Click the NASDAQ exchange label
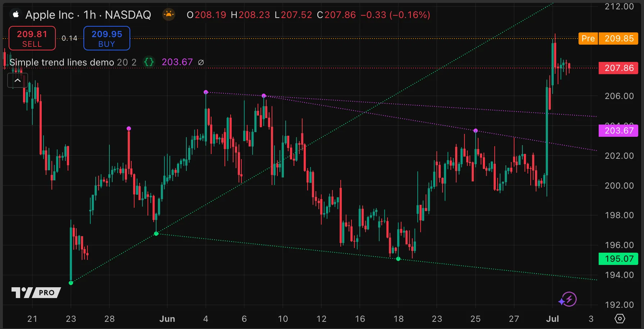 click(x=128, y=15)
